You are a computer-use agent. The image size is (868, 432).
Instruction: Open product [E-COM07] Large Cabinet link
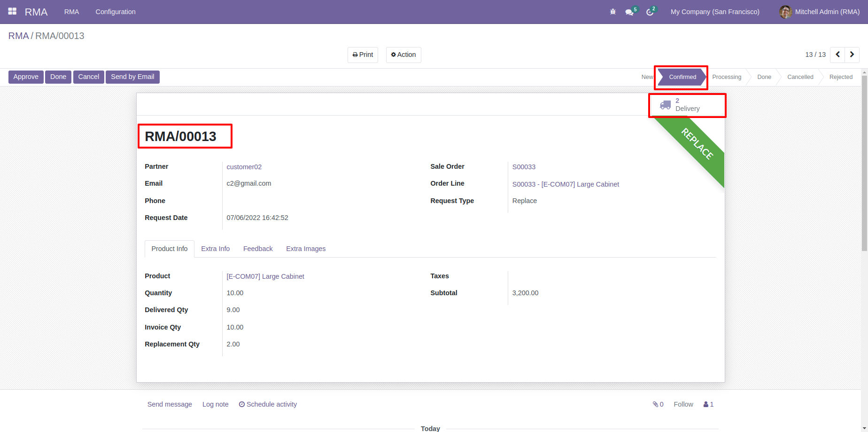(265, 276)
